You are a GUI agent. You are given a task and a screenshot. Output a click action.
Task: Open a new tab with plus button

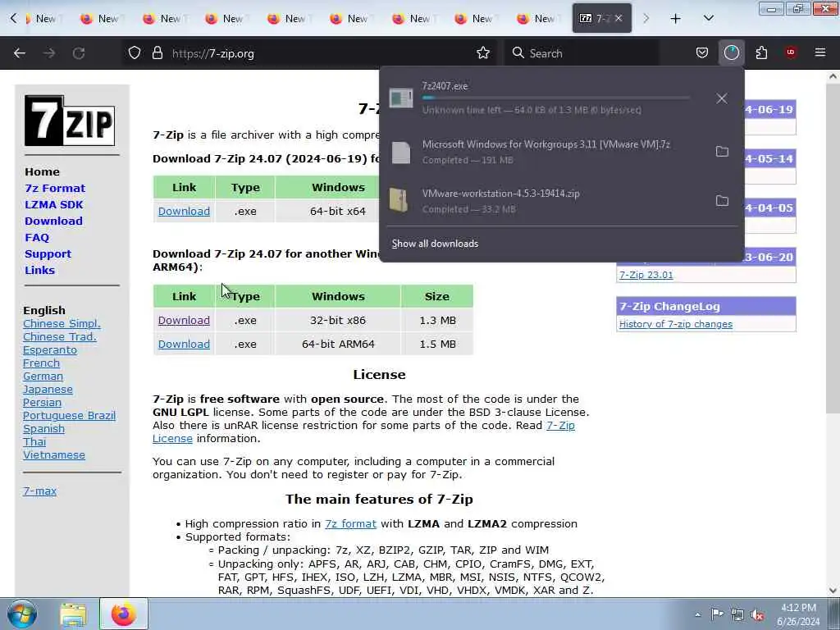click(676, 19)
